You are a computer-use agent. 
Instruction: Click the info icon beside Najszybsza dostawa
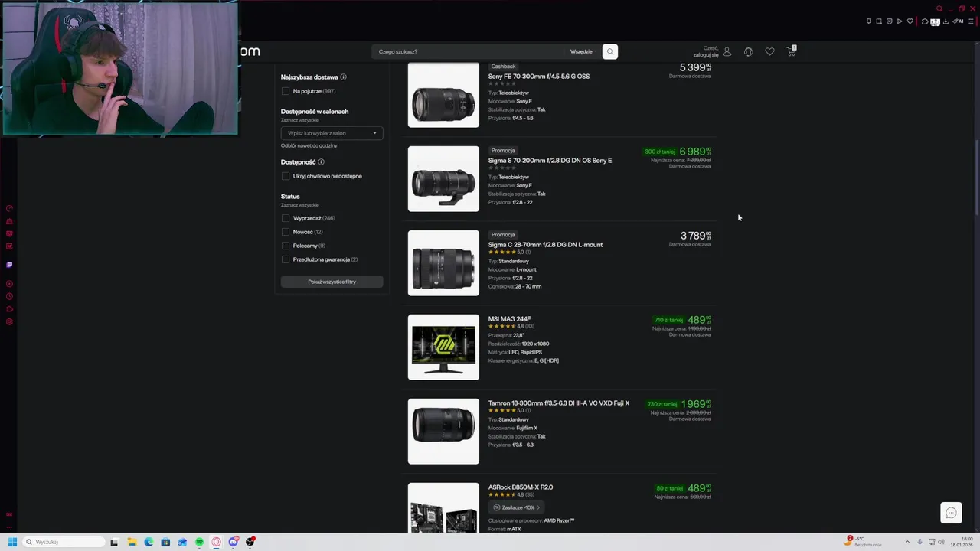[x=343, y=77]
